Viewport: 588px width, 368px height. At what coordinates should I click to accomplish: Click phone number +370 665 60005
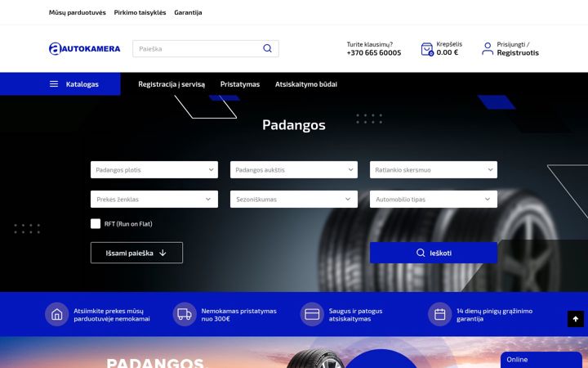pos(374,53)
